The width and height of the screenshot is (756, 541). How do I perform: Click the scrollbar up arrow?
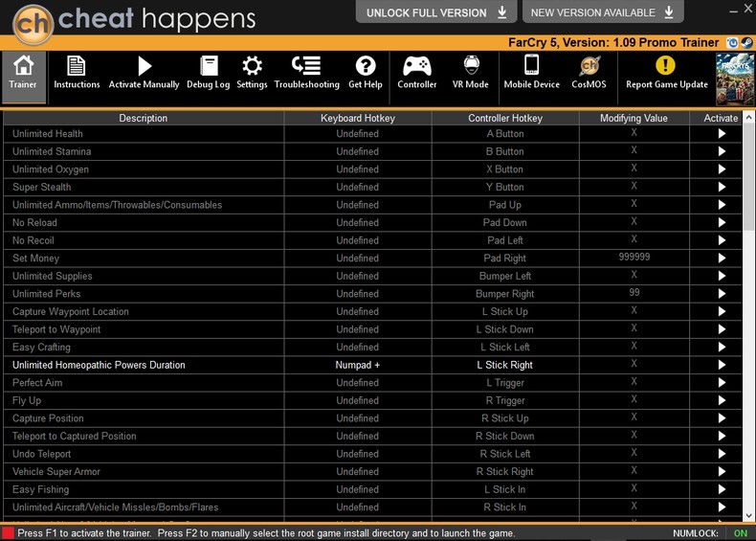(748, 117)
